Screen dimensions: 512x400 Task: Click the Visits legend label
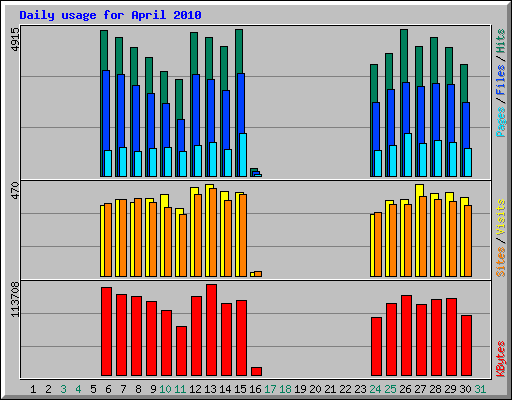coord(501,217)
